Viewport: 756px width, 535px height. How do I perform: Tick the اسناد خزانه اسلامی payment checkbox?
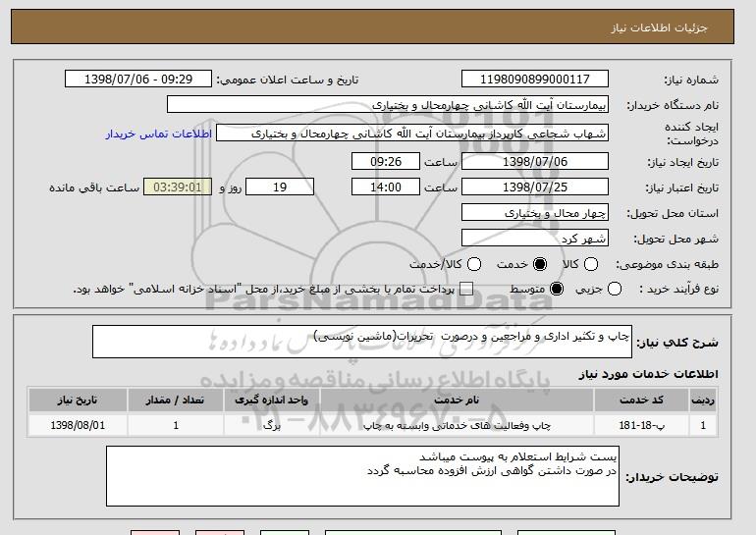coord(465,289)
